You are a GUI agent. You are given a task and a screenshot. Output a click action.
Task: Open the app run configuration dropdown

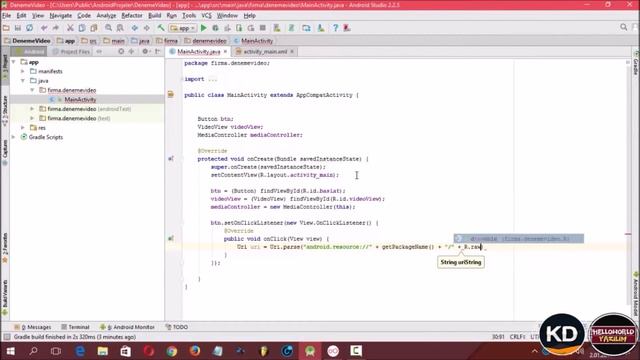pos(183,28)
